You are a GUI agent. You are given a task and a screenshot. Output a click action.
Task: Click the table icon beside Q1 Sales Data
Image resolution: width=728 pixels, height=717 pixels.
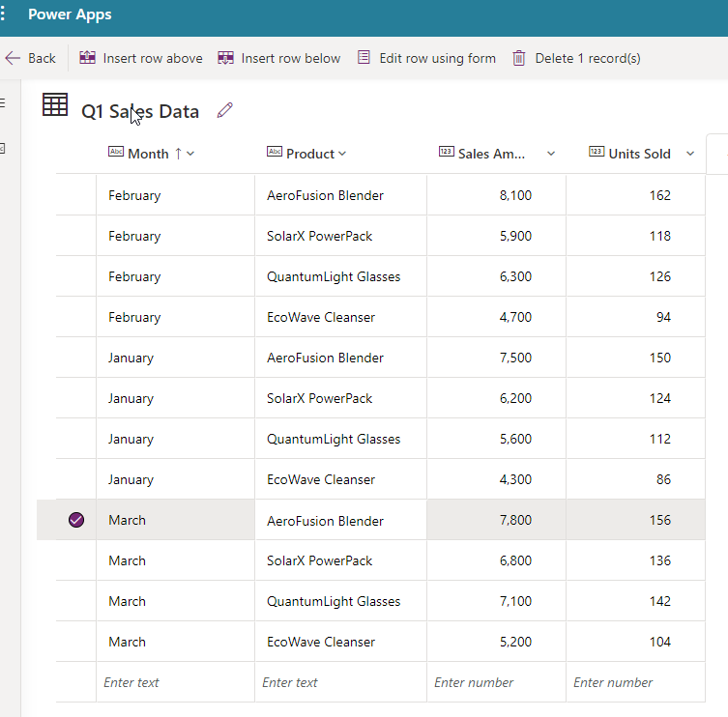pyautogui.click(x=55, y=104)
